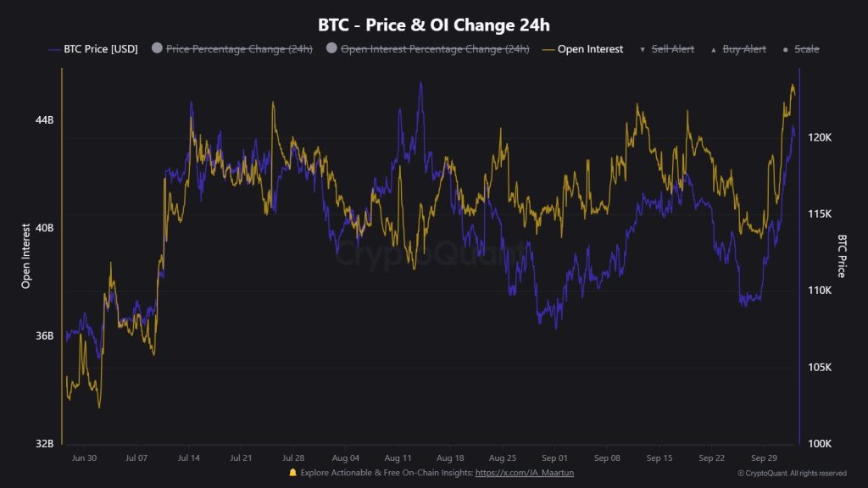Viewport: 868px width, 488px height.
Task: Click the up-triangle Buy Alert marker icon
Action: pyautogui.click(x=713, y=49)
